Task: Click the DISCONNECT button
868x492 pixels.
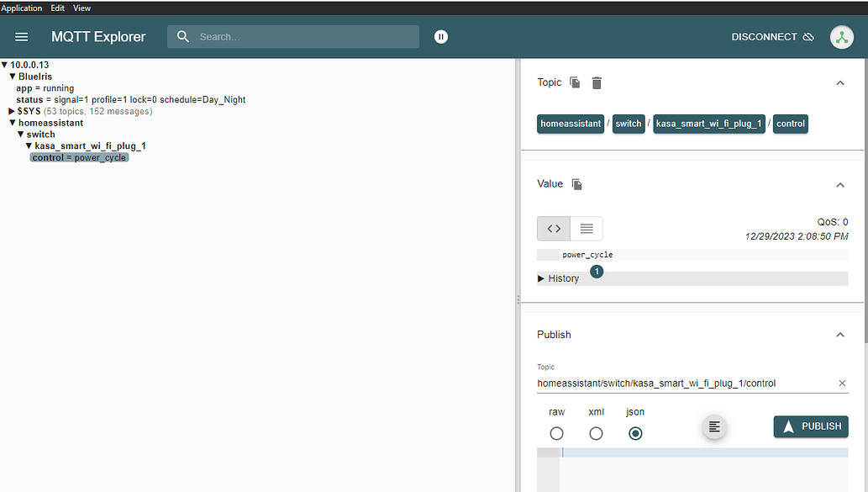Action: click(772, 36)
